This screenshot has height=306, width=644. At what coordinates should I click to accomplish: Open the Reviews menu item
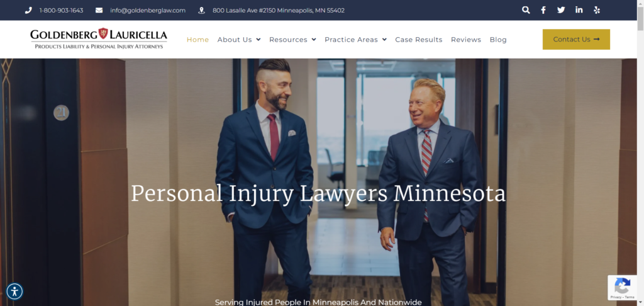click(466, 40)
